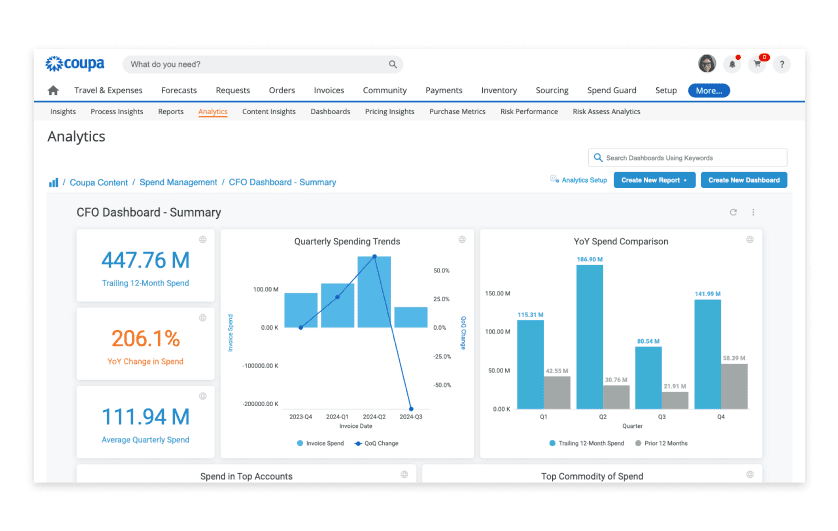Image resolution: width=838 pixels, height=531 pixels.
Task: Switch to the Content Insights tab
Action: 269,112
